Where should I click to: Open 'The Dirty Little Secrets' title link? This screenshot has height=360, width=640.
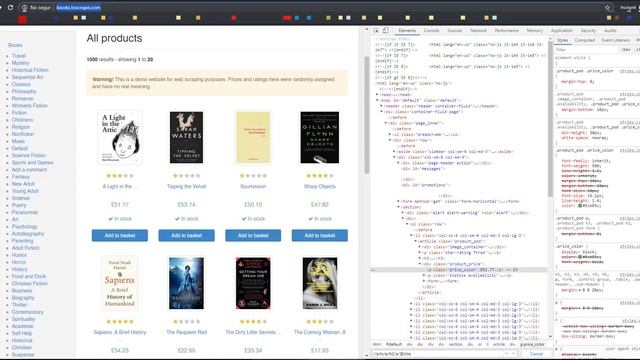(253, 332)
